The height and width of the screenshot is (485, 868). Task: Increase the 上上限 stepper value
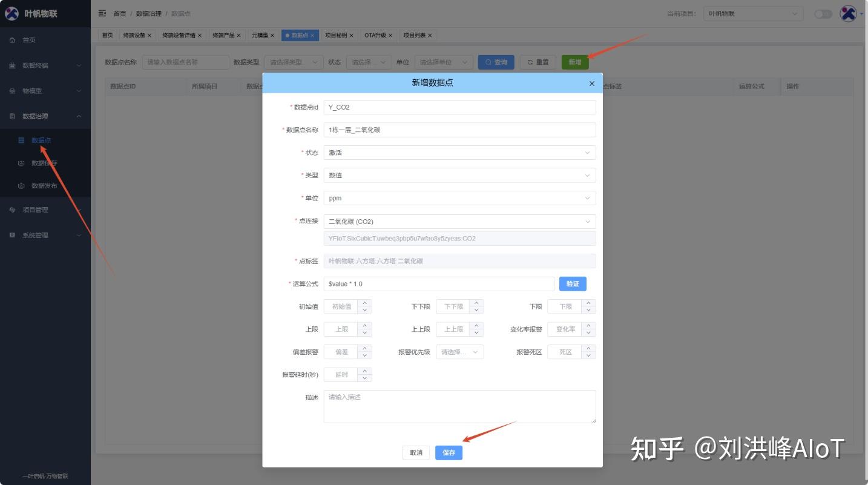476,326
